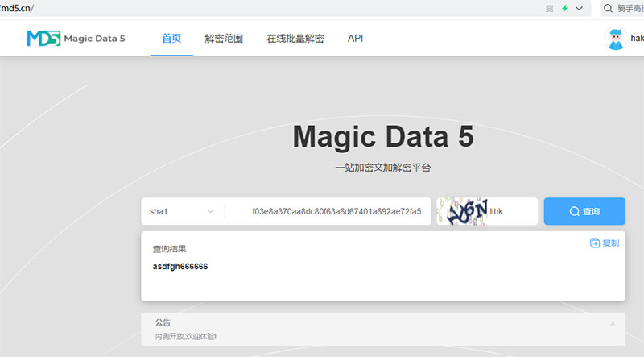Screen dimensions: 644x357
Task: Open the 解密范围 tab
Action: (x=224, y=39)
